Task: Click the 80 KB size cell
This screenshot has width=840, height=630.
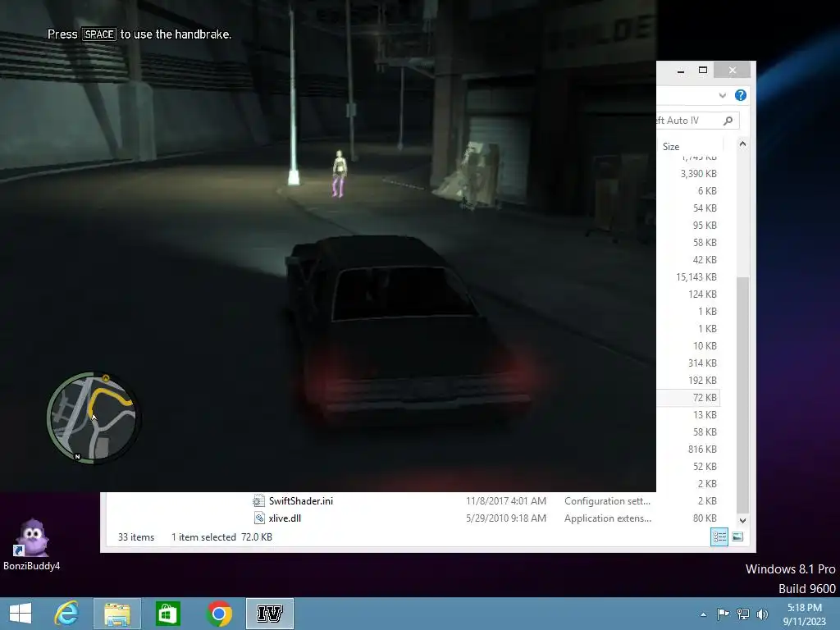Action: [x=705, y=518]
